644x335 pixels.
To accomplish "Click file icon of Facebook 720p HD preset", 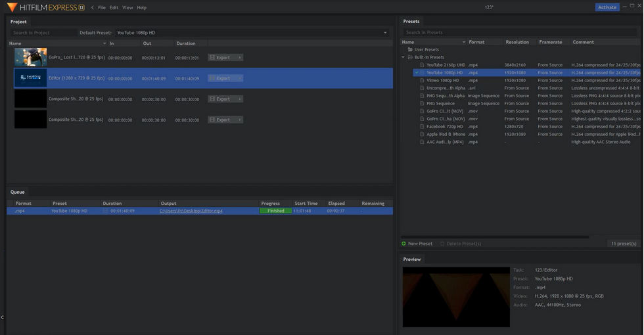I will click(x=422, y=126).
